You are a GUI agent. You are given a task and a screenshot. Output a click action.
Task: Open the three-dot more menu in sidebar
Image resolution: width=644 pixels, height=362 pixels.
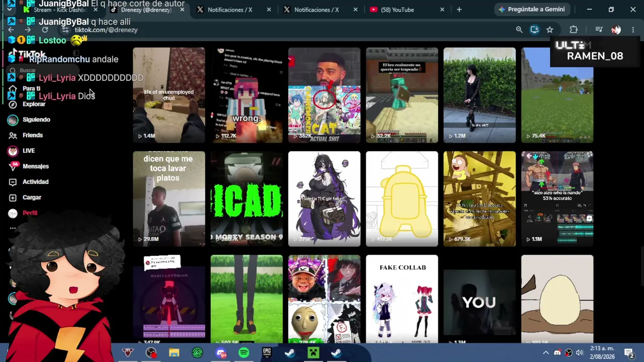[13, 228]
